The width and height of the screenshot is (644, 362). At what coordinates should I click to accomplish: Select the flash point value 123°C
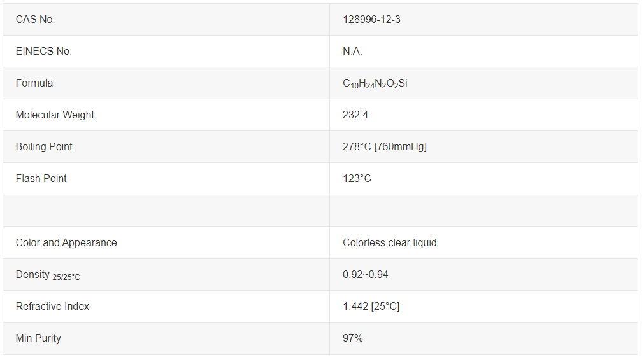click(x=357, y=179)
